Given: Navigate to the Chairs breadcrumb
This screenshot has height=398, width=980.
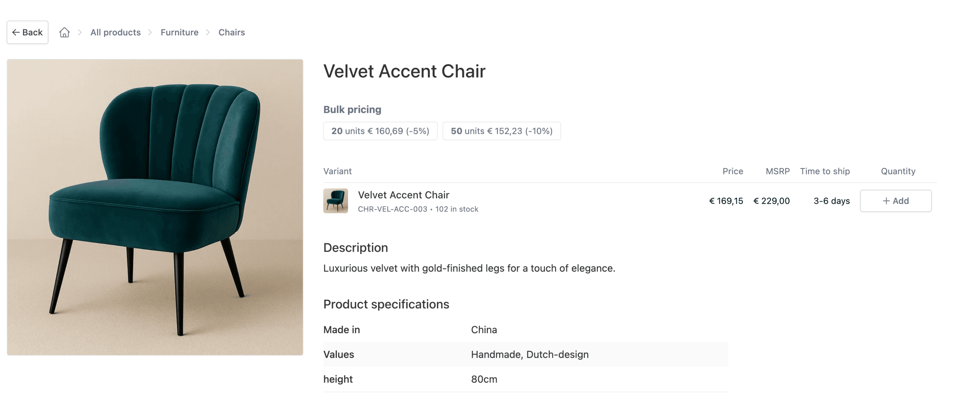Looking at the screenshot, I should [x=231, y=32].
